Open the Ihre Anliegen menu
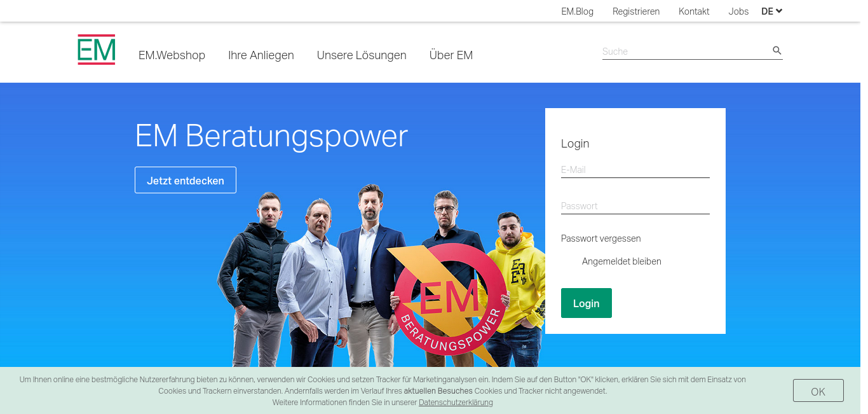 pyautogui.click(x=261, y=55)
